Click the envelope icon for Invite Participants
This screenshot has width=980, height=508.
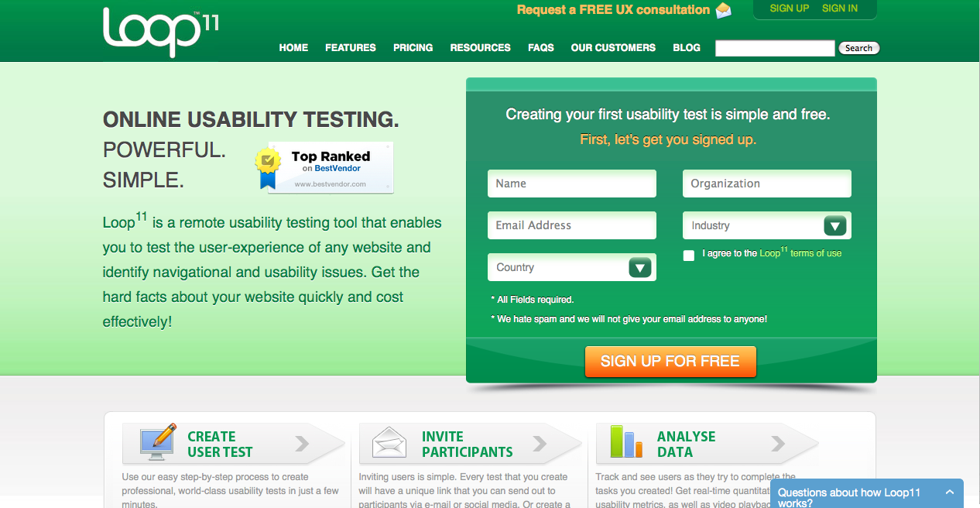(x=389, y=444)
